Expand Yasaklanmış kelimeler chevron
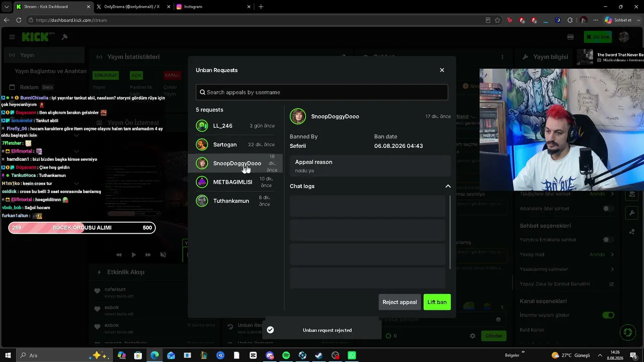The height and width of the screenshot is (362, 644). 612,269
